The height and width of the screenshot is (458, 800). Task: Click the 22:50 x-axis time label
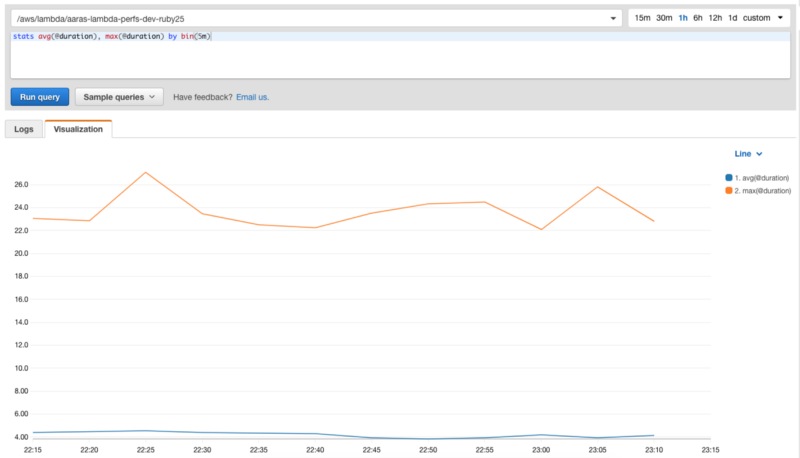pyautogui.click(x=428, y=450)
